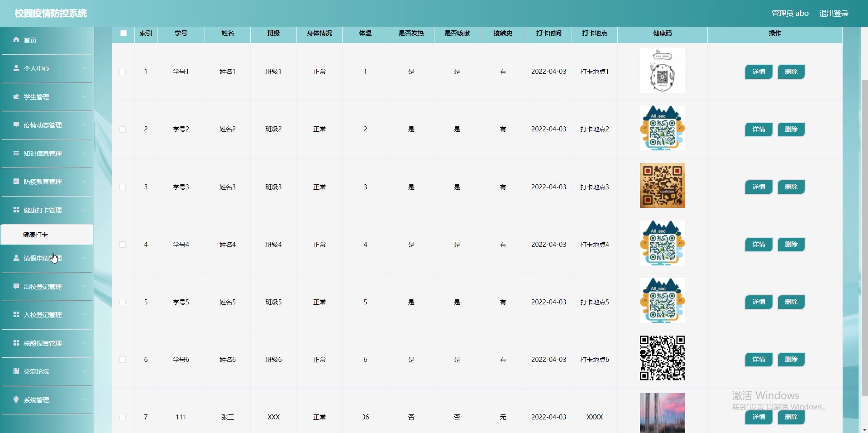
Task: Click the chat icon beside 出校登记管理
Action: (x=16, y=286)
